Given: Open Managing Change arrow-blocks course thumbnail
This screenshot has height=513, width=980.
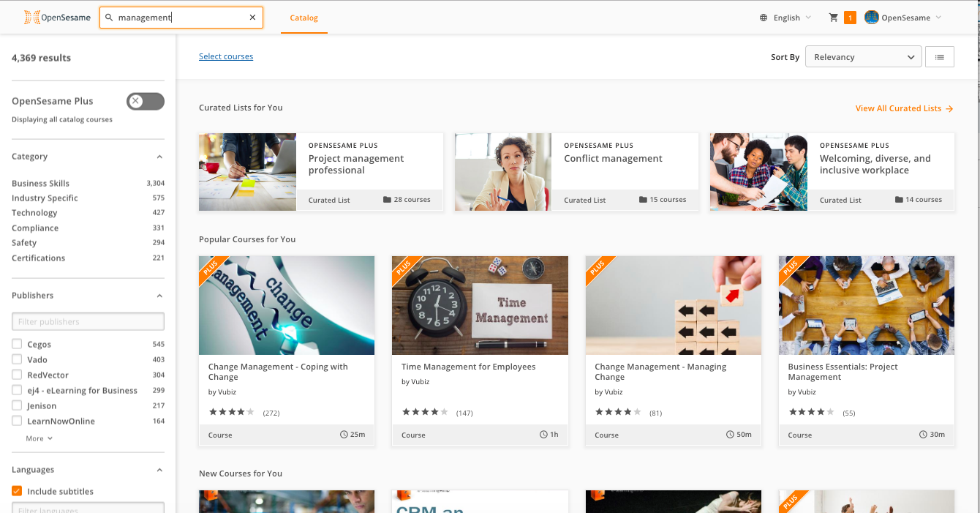Looking at the screenshot, I should point(674,305).
